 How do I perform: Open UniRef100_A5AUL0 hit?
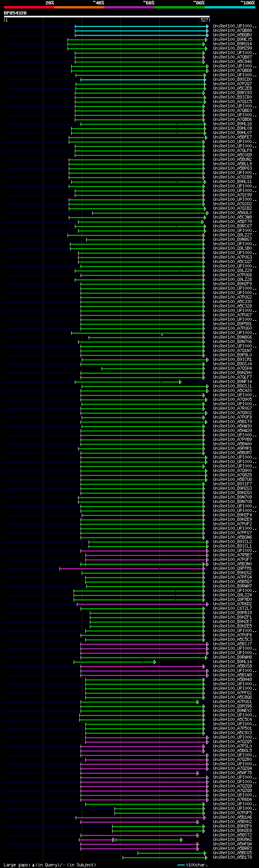[x=232, y=213]
